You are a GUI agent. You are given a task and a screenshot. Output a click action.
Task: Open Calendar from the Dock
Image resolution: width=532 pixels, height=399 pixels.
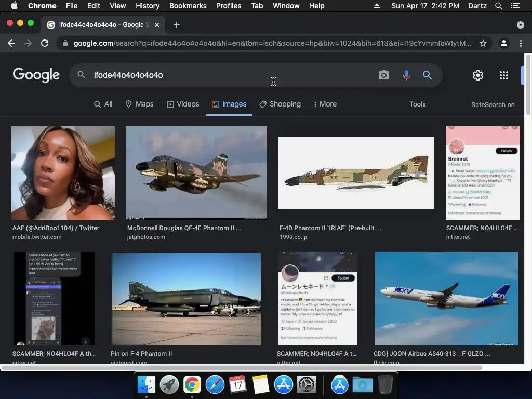pos(237,384)
